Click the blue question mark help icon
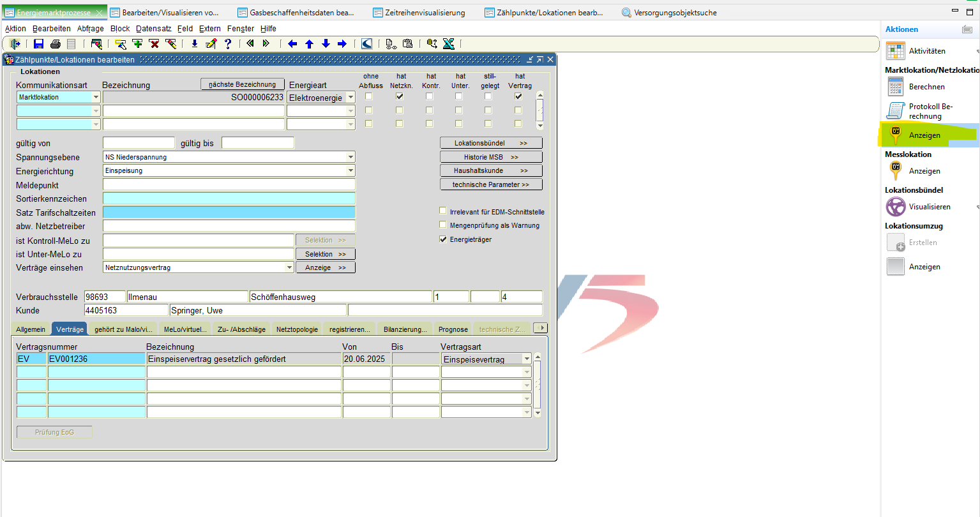 pos(227,43)
